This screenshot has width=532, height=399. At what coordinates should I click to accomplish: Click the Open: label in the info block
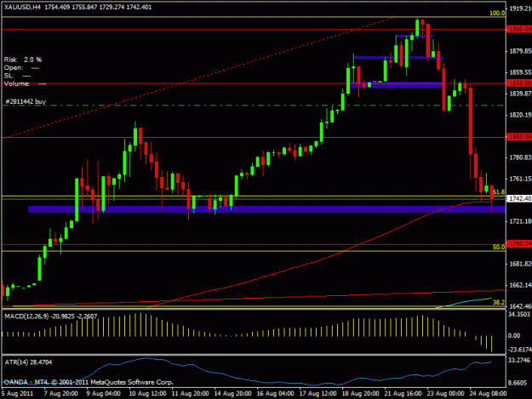coord(14,68)
